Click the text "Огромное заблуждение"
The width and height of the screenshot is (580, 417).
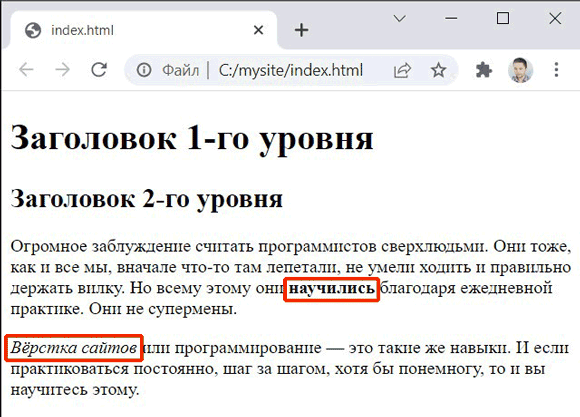pos(101,247)
